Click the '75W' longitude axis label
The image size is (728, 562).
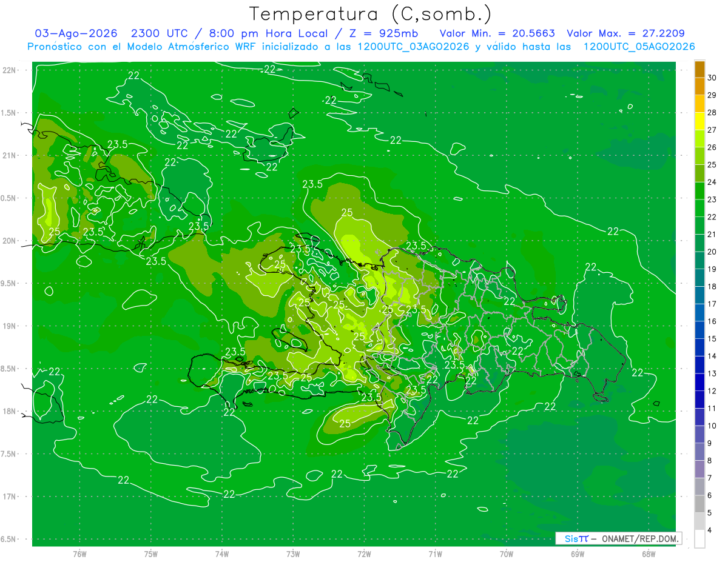(151, 554)
